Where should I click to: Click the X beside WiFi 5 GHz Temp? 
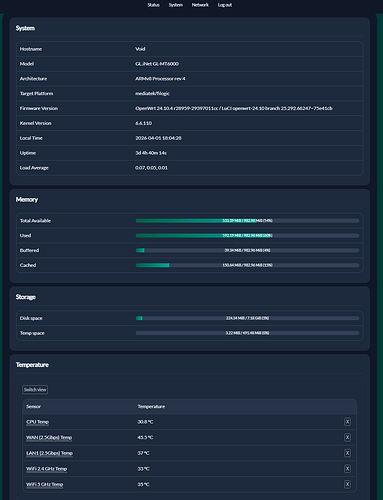click(347, 484)
